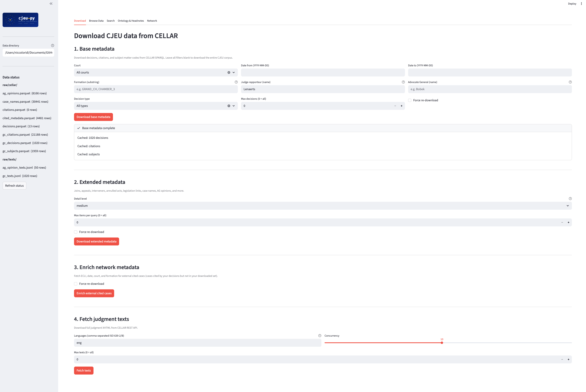Check Force re-download under Extended metadata
This screenshot has width=586, height=392.
(76, 232)
